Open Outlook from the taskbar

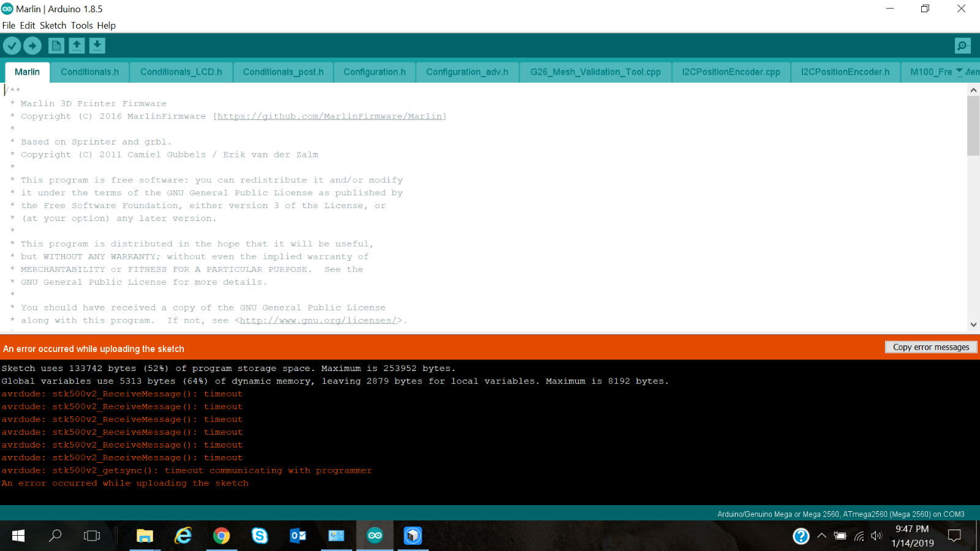pos(298,535)
